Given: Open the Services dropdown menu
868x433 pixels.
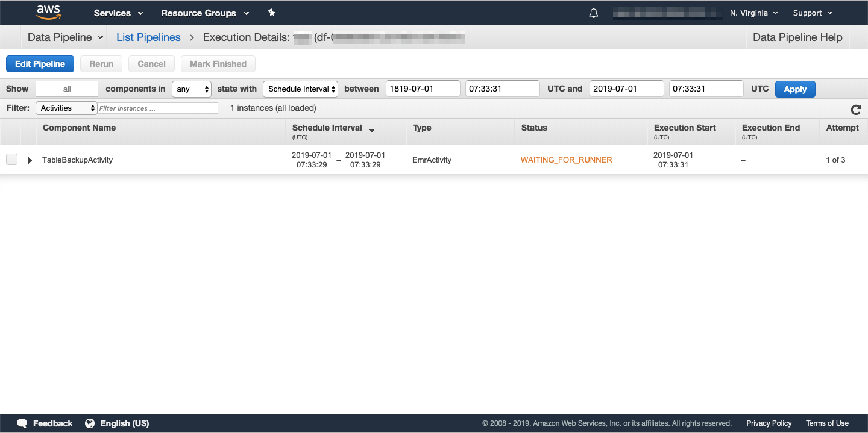Looking at the screenshot, I should pos(118,13).
